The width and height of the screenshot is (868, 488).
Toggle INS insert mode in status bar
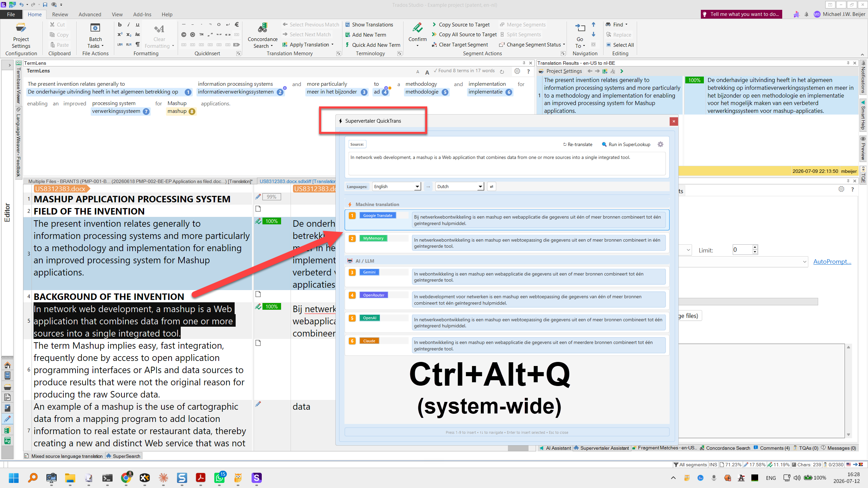tap(713, 465)
